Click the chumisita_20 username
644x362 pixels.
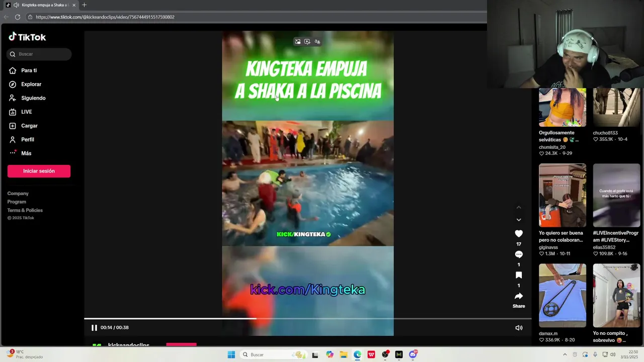pyautogui.click(x=552, y=147)
